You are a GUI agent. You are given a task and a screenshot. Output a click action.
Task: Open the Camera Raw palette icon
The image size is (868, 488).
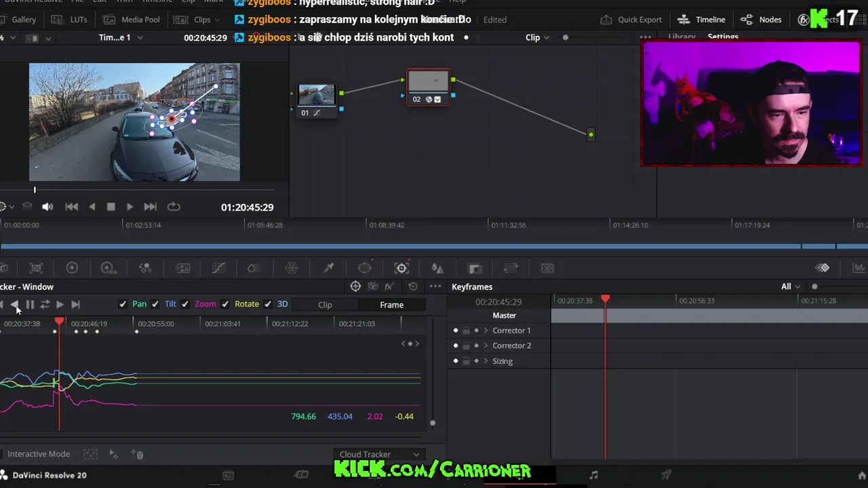[x=2, y=268]
